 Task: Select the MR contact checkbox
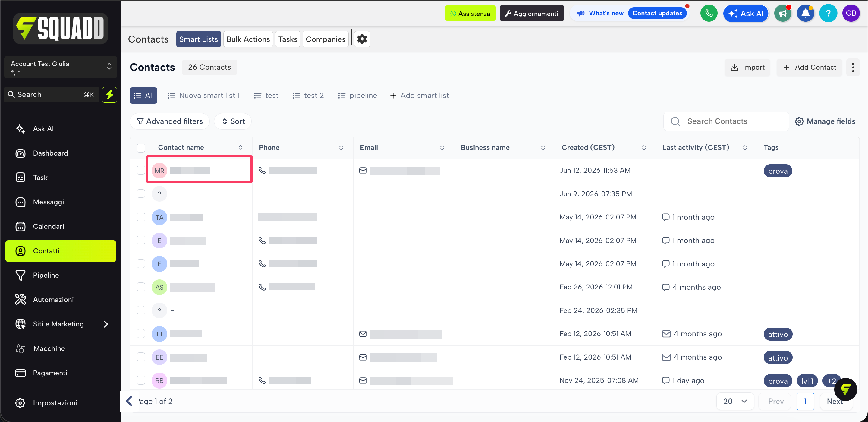pyautogui.click(x=141, y=171)
